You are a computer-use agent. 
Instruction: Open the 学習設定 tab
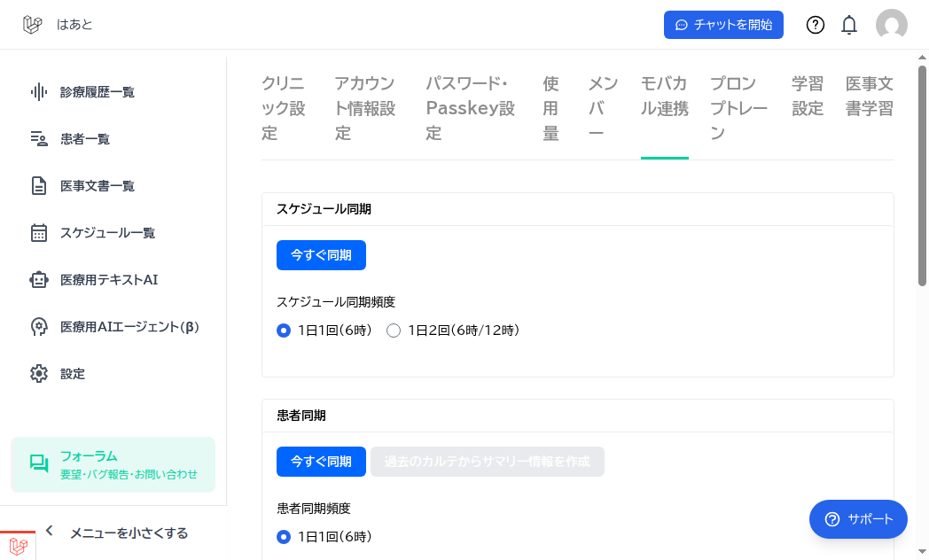coord(807,97)
